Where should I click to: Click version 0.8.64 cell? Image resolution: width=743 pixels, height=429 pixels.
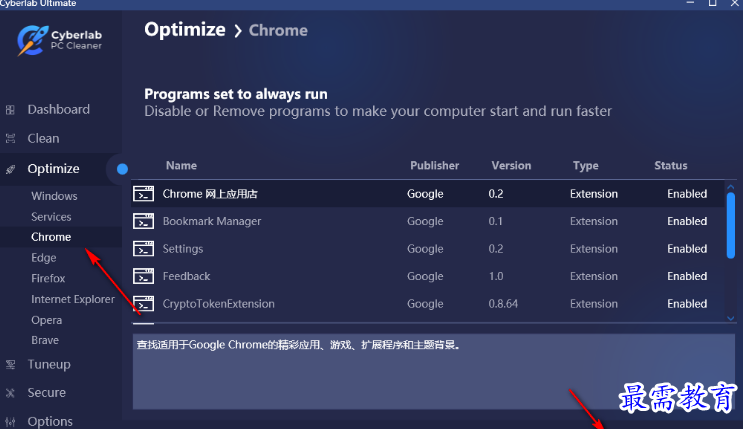503,304
